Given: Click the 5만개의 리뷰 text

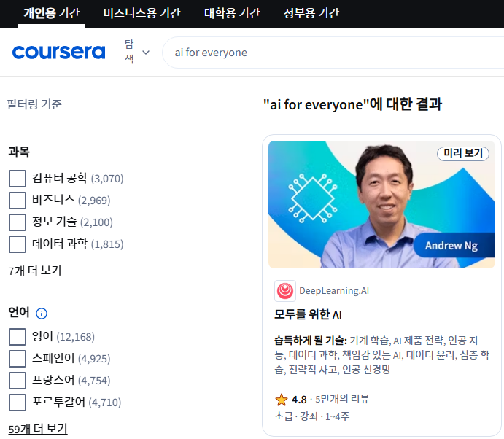Looking at the screenshot, I should coord(342,399).
